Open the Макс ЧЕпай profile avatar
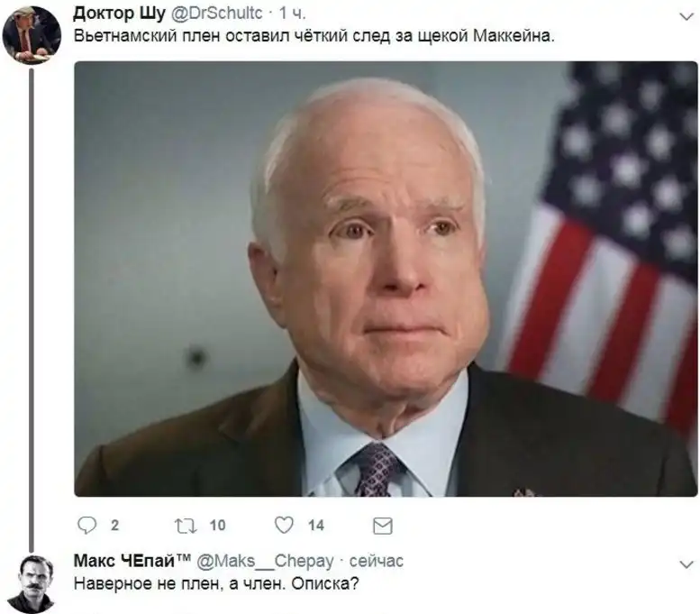The width and height of the screenshot is (700, 614). 32,583
